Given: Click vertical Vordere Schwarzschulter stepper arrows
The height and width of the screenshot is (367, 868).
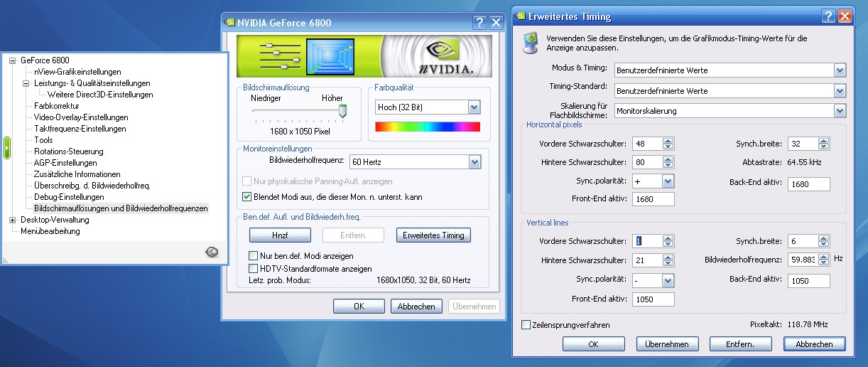Looking at the screenshot, I should click(x=667, y=241).
